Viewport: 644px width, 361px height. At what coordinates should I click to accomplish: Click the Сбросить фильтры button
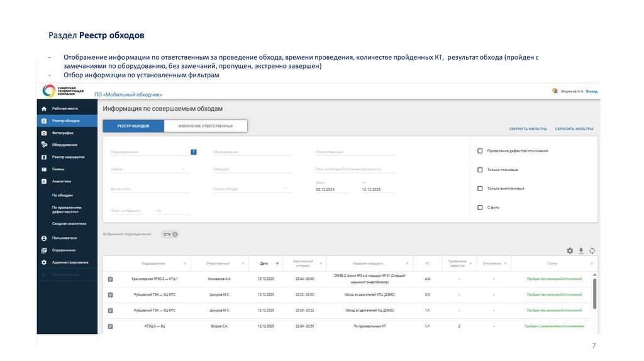(574, 129)
